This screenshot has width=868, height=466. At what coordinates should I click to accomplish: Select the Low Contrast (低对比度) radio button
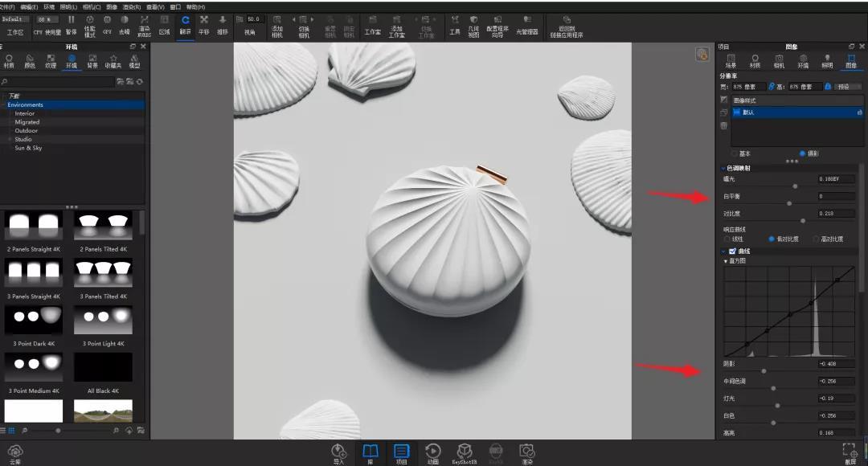(771, 239)
